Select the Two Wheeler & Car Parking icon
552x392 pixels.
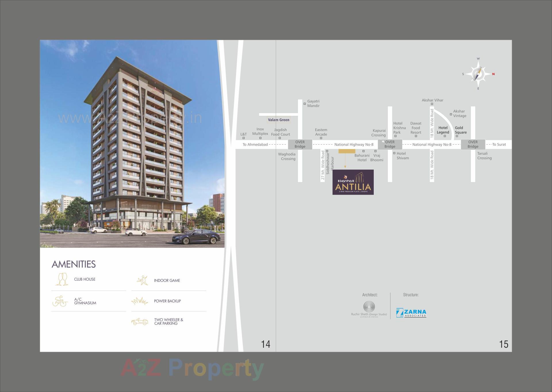[x=140, y=322]
